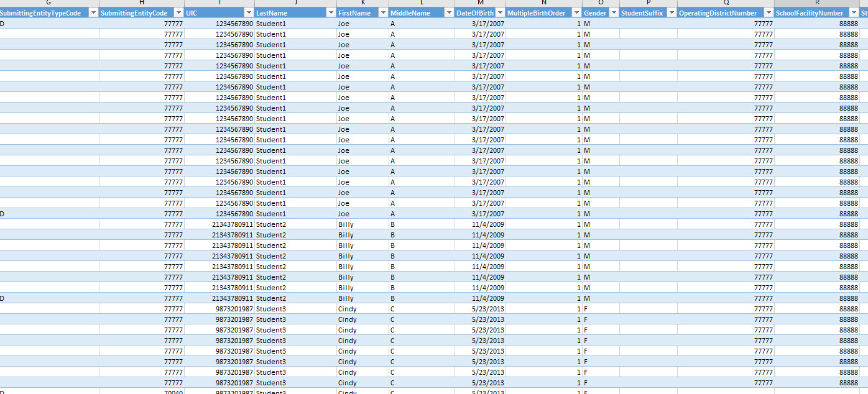This screenshot has width=868, height=394.
Task: Select entire column H via its letter
Action: pyautogui.click(x=142, y=3)
